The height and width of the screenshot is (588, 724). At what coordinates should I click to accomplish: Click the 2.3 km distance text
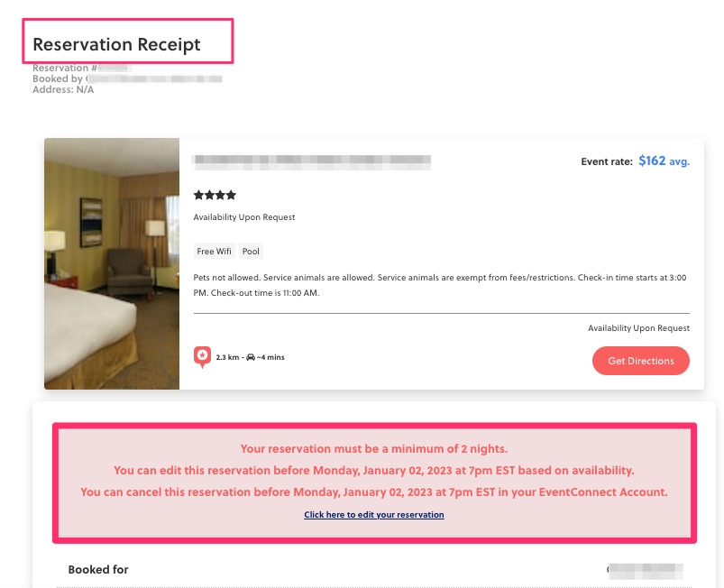(227, 357)
